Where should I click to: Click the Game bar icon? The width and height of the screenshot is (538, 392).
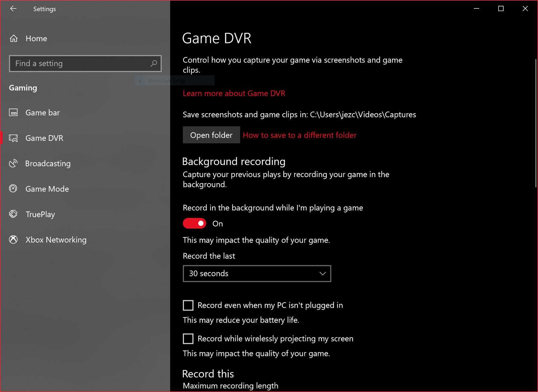pos(13,113)
